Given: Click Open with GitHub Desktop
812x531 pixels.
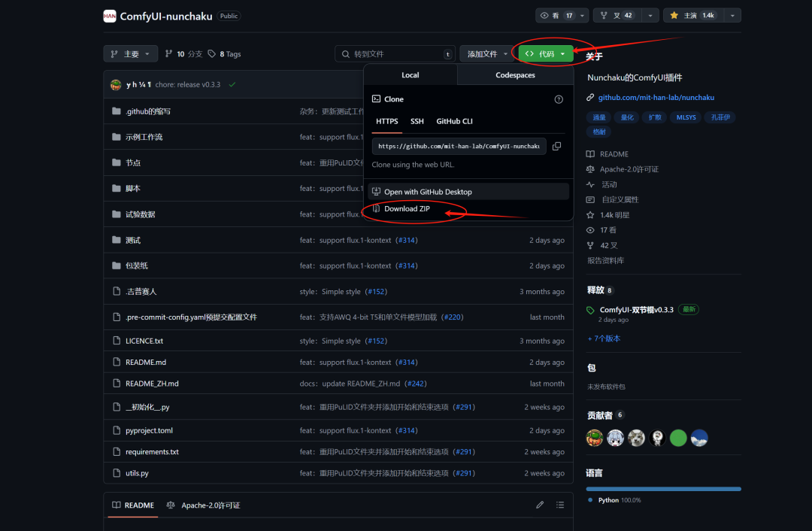Looking at the screenshot, I should coord(468,192).
